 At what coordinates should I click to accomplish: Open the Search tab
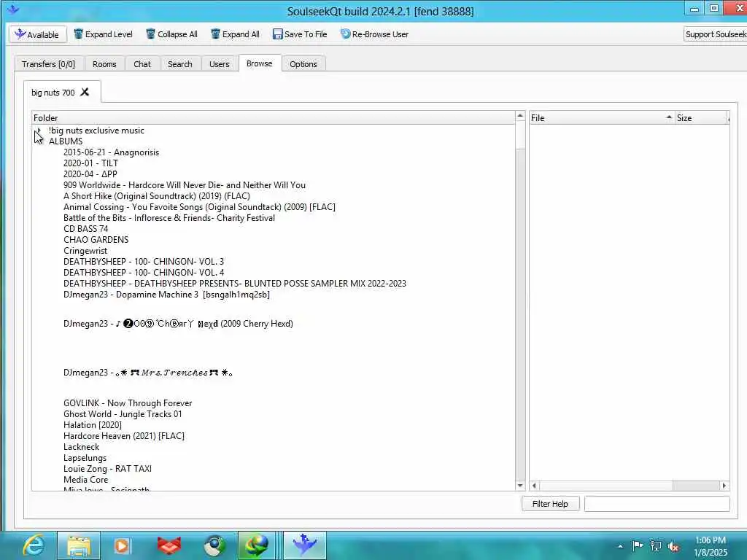[179, 64]
